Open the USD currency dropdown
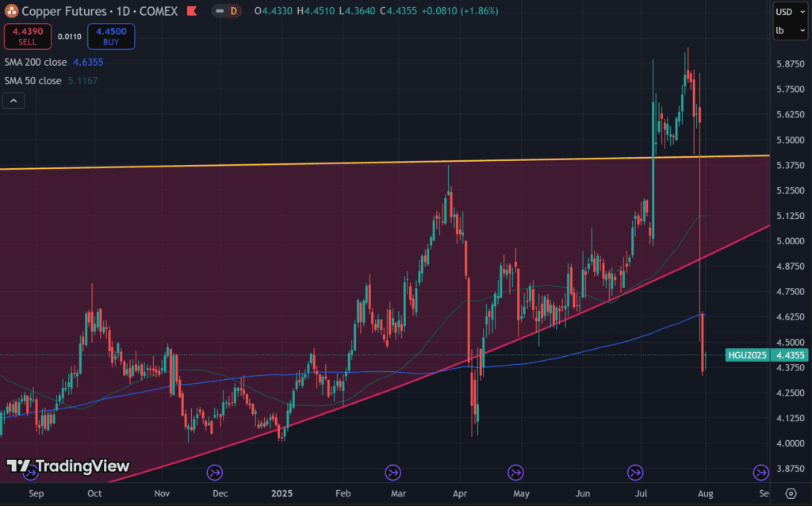812x506 pixels. pos(789,12)
